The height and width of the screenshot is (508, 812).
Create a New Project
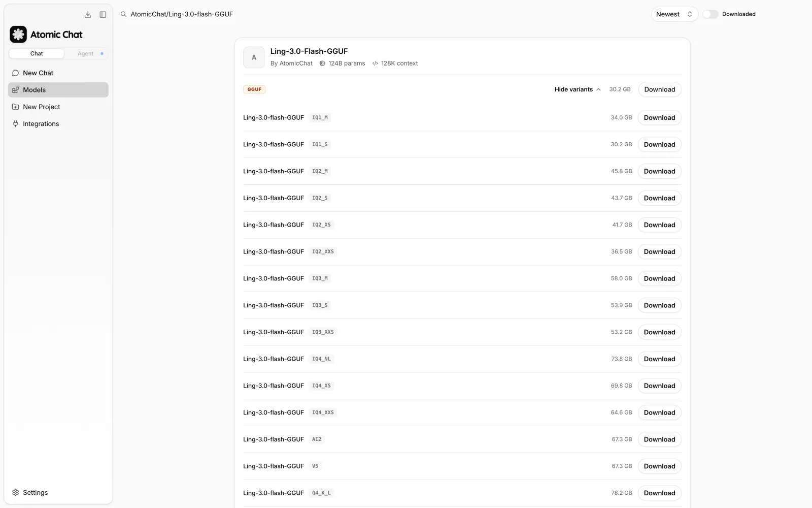[58, 107]
